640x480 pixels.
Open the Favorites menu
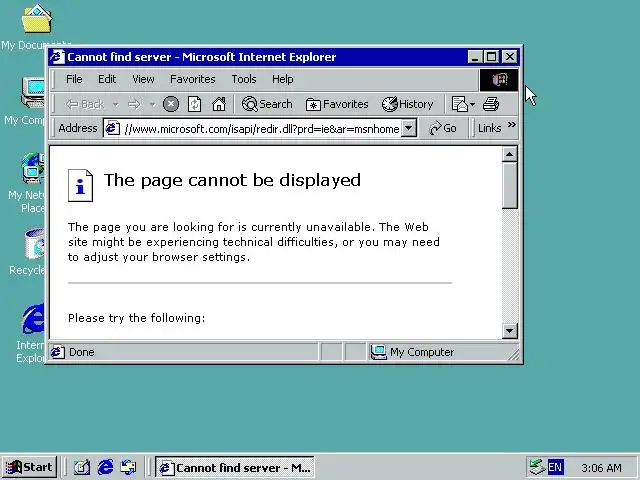click(193, 79)
